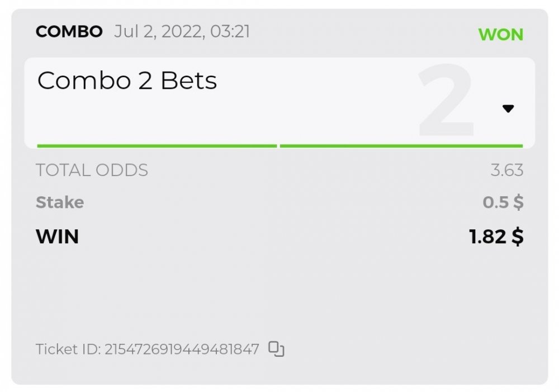Copy the Ticket ID with the copy icon
Image resolution: width=559 pixels, height=392 pixels.
tap(277, 350)
